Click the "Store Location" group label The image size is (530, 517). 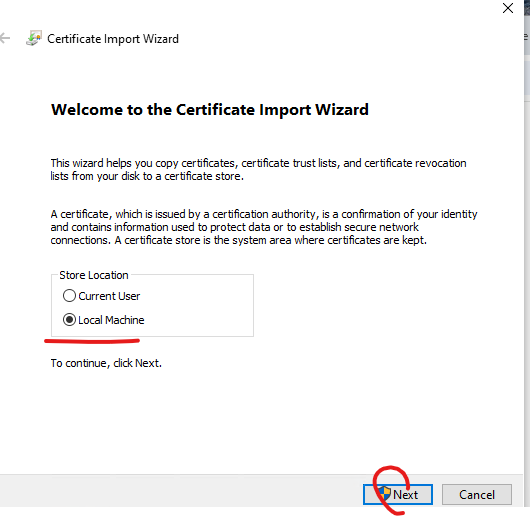pyautogui.click(x=94, y=275)
